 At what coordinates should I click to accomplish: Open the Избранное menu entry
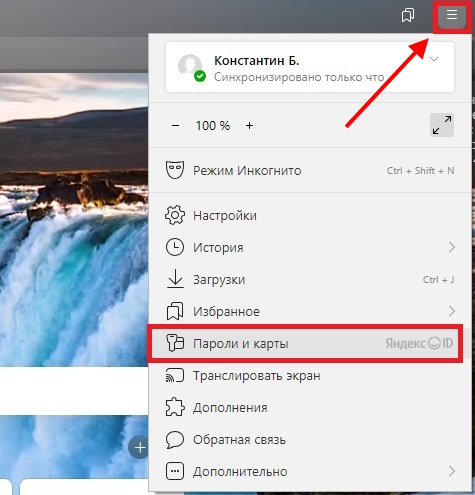pyautogui.click(x=310, y=311)
